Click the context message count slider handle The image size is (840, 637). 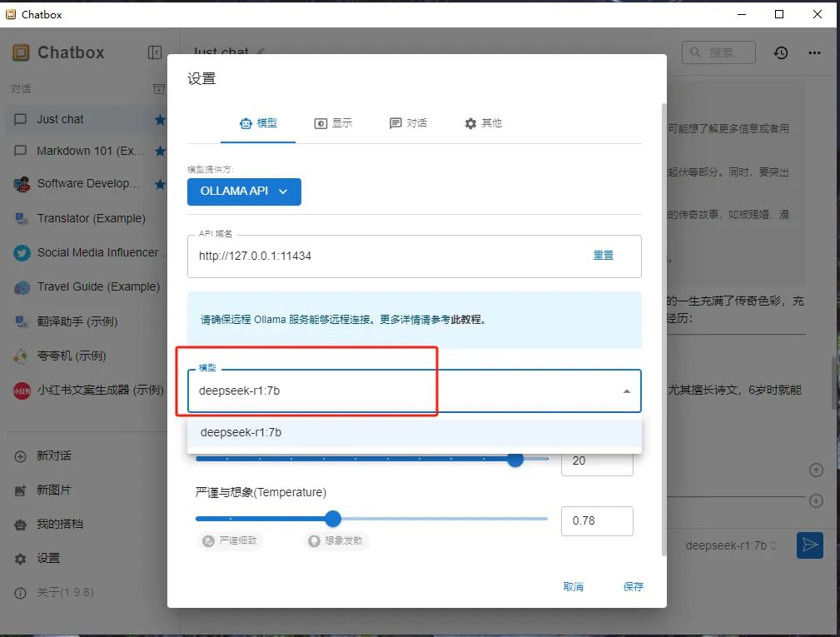pos(515,459)
